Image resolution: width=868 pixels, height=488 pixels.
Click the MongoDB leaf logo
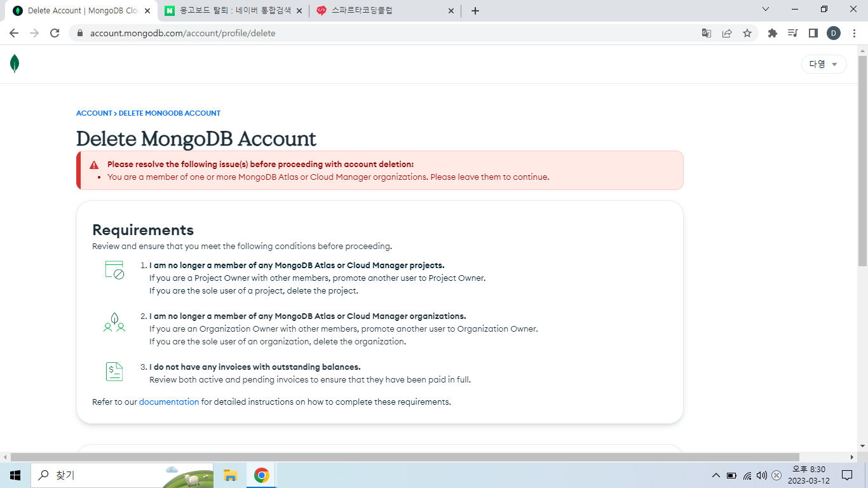[15, 64]
